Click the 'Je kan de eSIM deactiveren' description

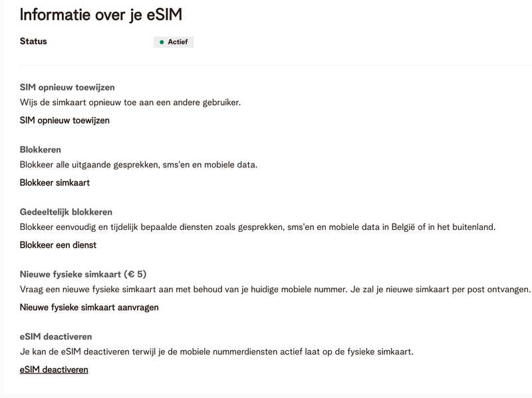click(216, 351)
